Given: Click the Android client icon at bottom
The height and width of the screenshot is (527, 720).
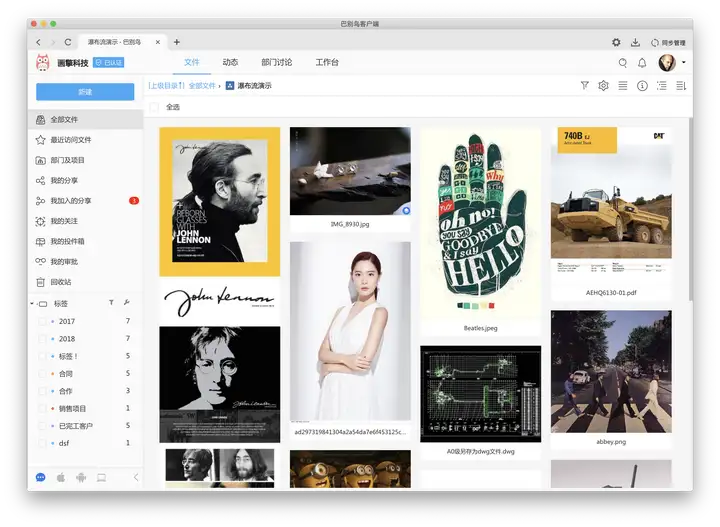Looking at the screenshot, I should [x=81, y=477].
